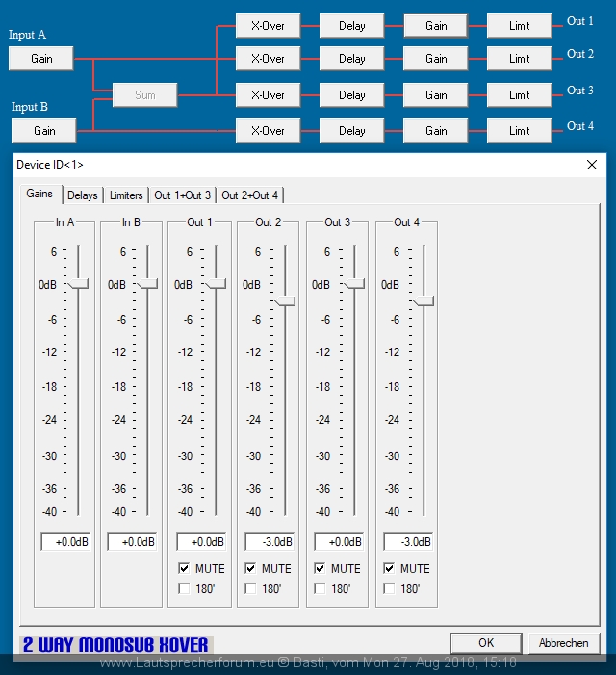The height and width of the screenshot is (675, 616).
Task: Click the Out 3 Gain block
Action: pyautogui.click(x=436, y=95)
